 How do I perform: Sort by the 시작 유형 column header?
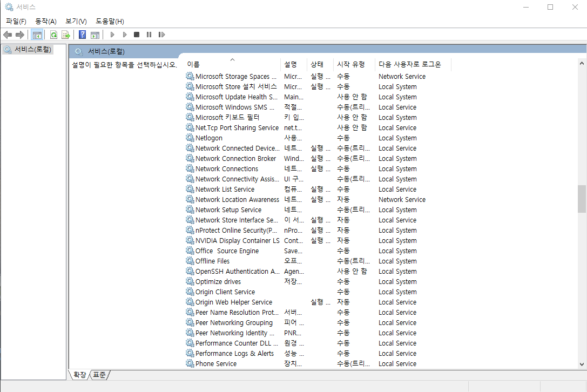354,64
